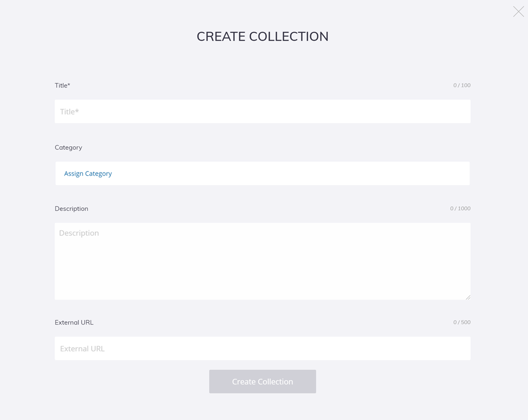Click the 0 / 500 character counter
Viewport: 528px width, 420px height.
(462, 322)
